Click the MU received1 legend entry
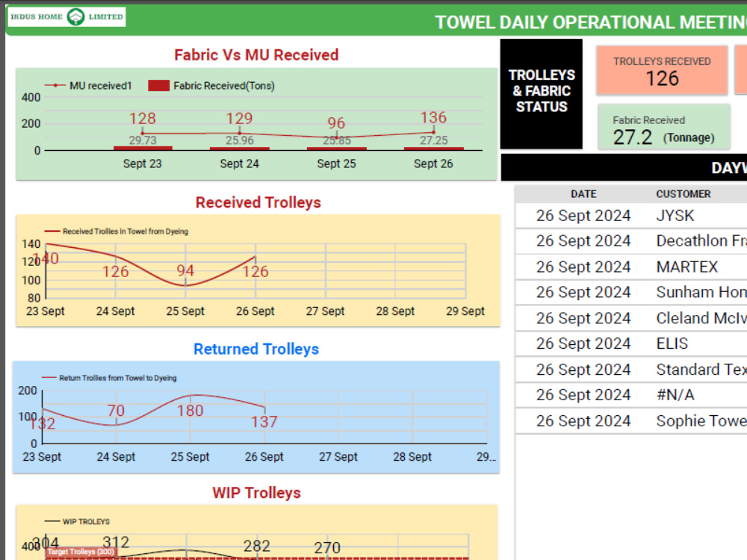This screenshot has height=560, width=747. (88, 86)
